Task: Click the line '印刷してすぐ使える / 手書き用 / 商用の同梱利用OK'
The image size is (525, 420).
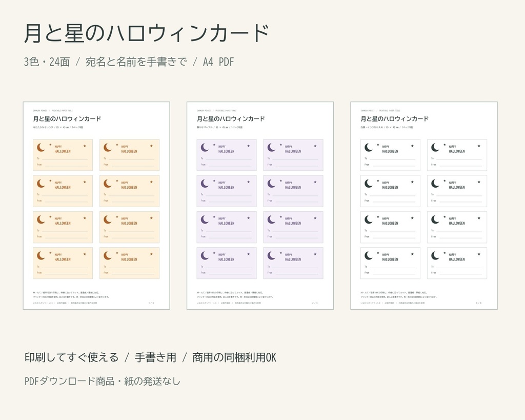Action: (150, 357)
